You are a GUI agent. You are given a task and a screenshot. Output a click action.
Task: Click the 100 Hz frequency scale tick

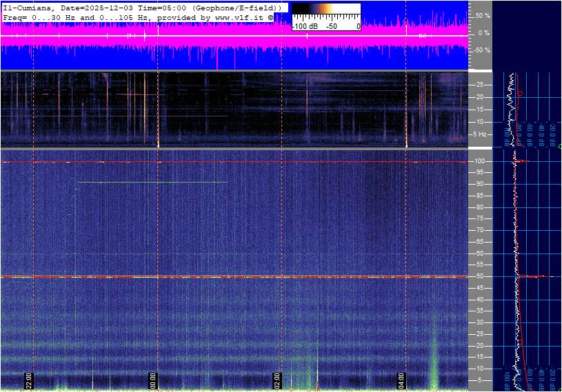click(x=479, y=161)
